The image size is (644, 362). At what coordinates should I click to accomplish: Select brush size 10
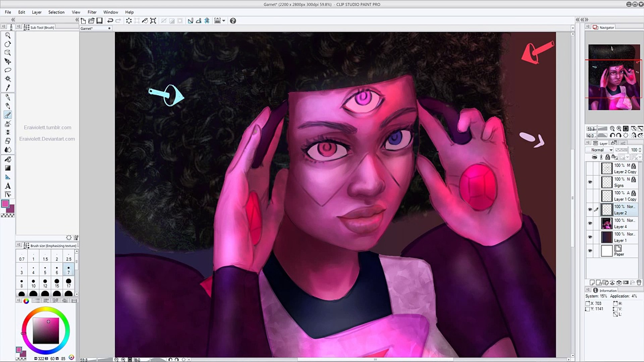pyautogui.click(x=33, y=283)
